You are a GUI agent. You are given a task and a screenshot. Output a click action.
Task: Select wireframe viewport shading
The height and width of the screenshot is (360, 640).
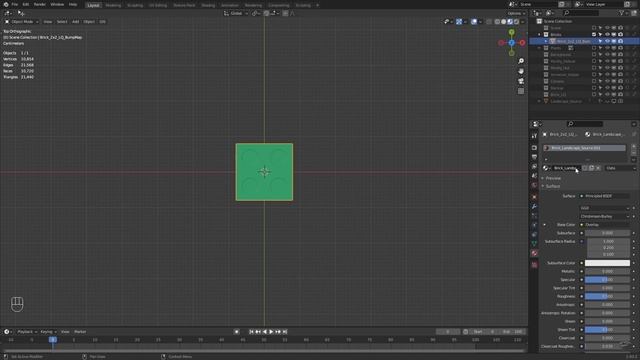click(497, 22)
